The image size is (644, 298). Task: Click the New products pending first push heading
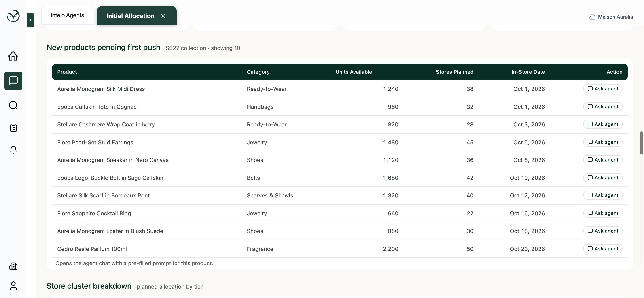[103, 47]
